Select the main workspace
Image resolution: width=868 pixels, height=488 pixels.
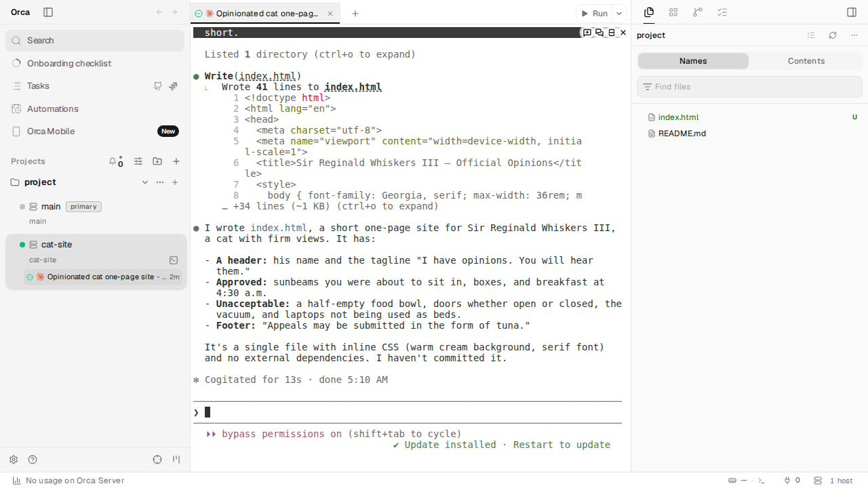96,213
